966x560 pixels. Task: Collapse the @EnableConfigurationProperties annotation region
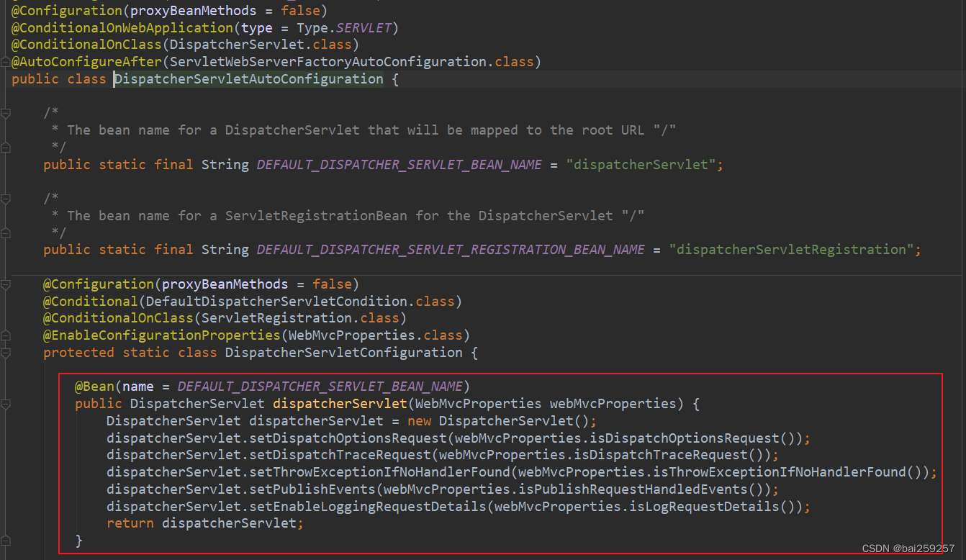point(6,335)
